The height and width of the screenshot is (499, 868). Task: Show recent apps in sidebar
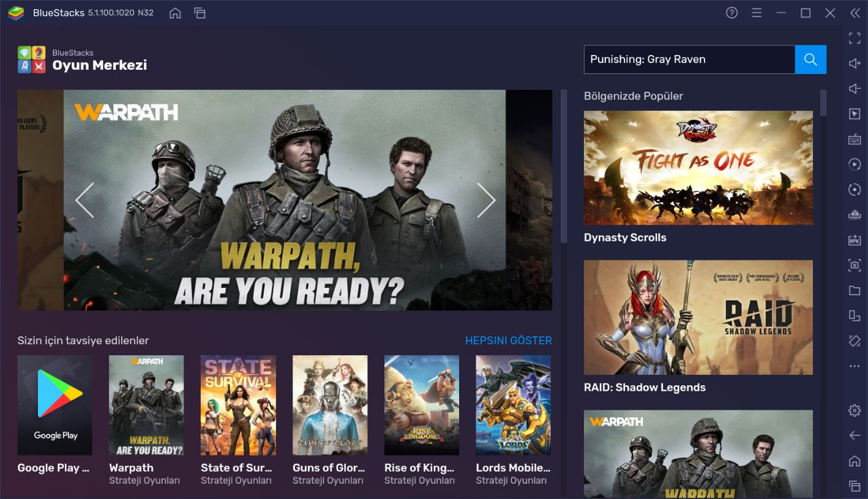855,486
